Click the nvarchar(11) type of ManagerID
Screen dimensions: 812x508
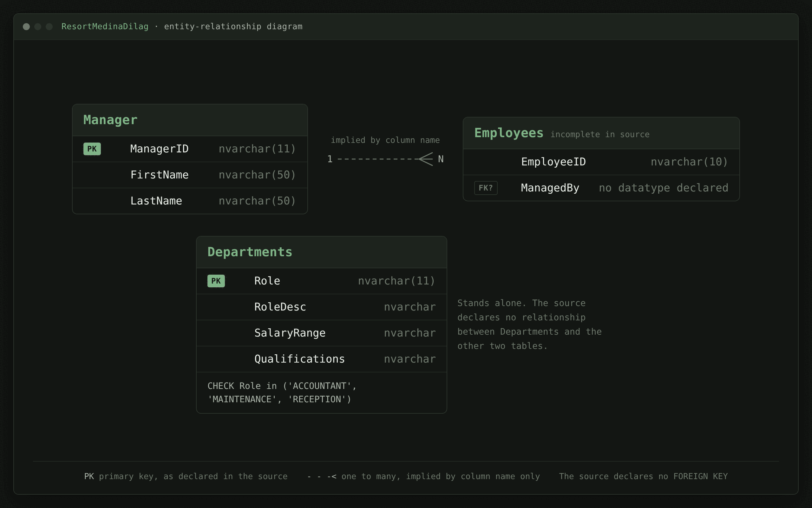[257, 149]
